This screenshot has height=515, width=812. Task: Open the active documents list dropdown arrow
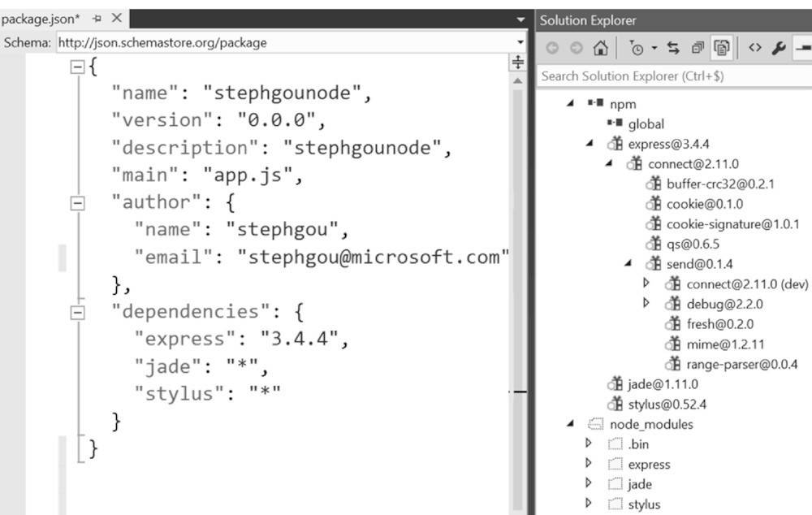coord(520,19)
